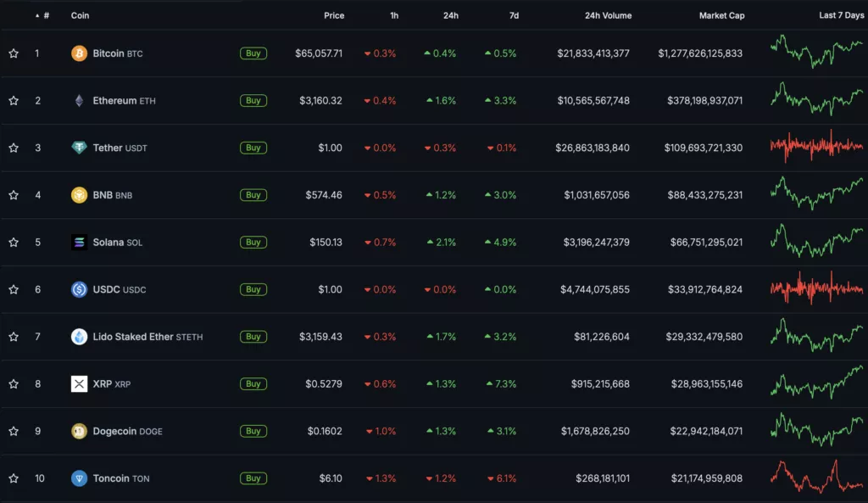Toggle the Solana favorite star

click(14, 242)
